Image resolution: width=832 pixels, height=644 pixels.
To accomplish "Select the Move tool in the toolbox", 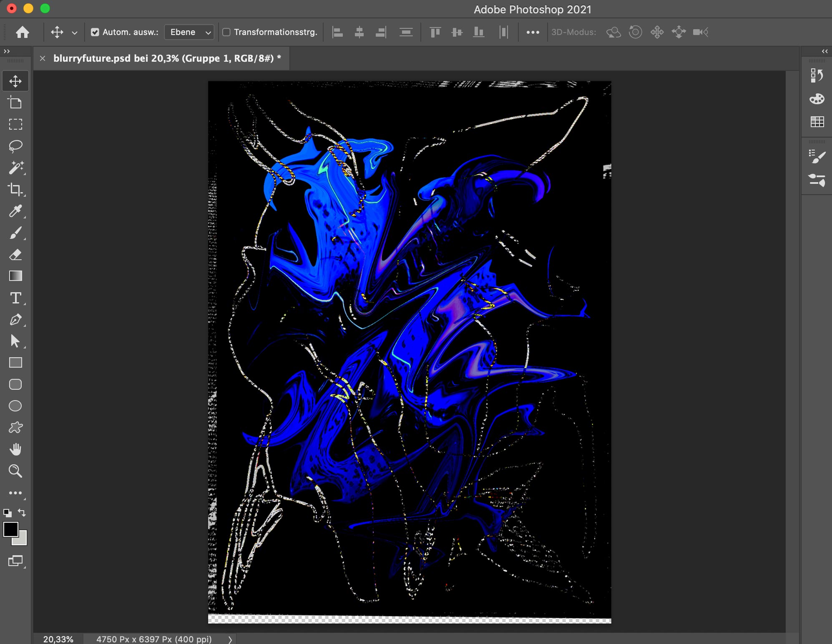I will pos(15,81).
